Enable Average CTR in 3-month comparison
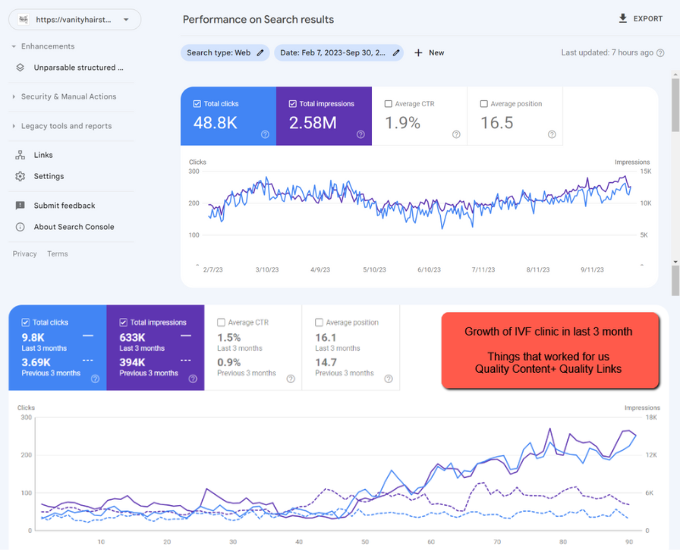680x550 pixels. (221, 322)
